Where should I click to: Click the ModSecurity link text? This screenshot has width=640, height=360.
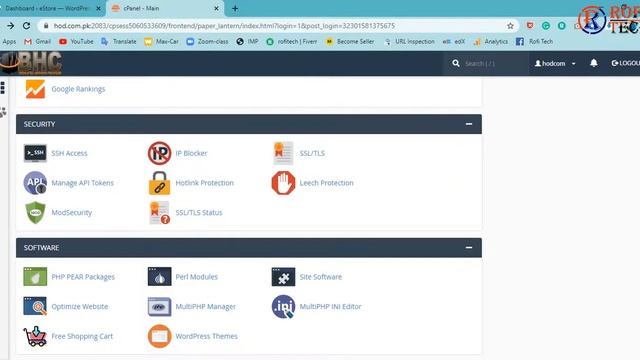click(x=71, y=213)
